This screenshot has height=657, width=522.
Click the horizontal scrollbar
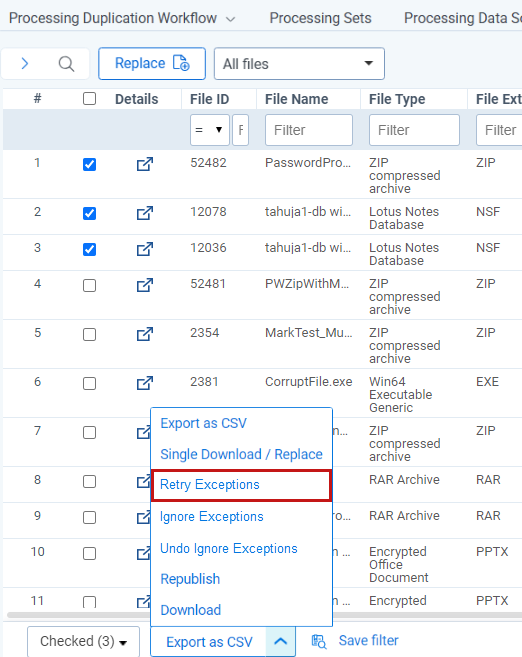tap(264, 615)
